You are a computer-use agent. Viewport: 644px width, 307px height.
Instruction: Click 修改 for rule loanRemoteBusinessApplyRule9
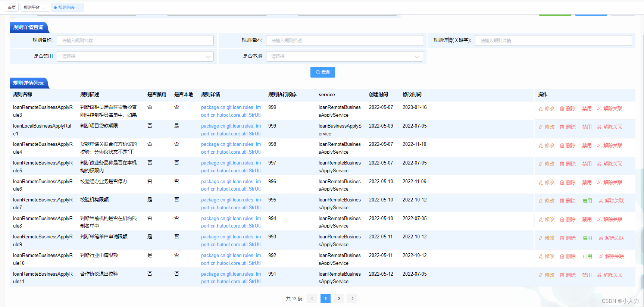pos(546,238)
